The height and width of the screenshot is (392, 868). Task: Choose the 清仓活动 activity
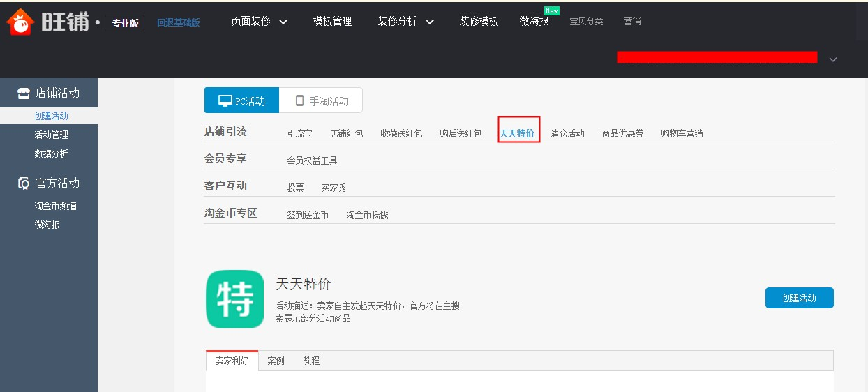click(568, 133)
